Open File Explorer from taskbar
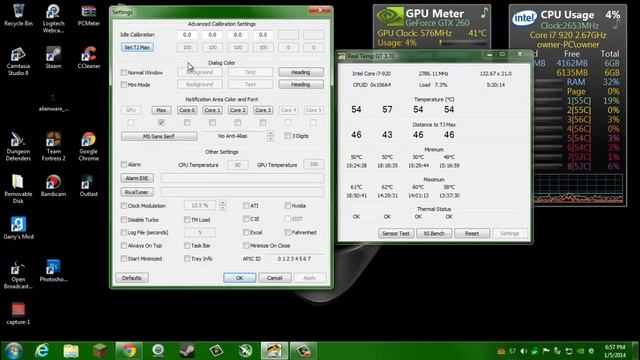640x360 pixels. pos(71,351)
